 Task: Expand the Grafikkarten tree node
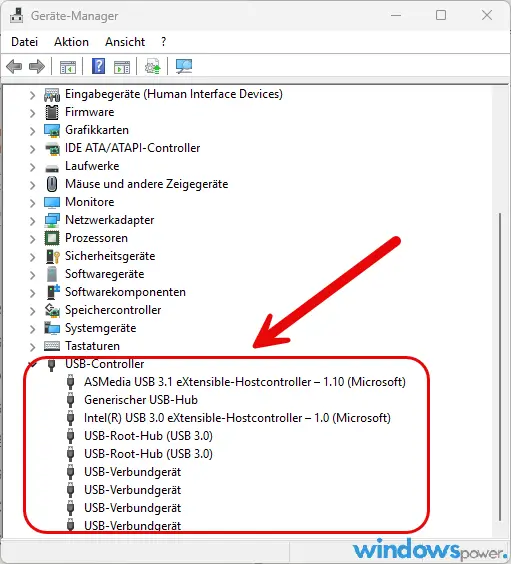click(32, 131)
